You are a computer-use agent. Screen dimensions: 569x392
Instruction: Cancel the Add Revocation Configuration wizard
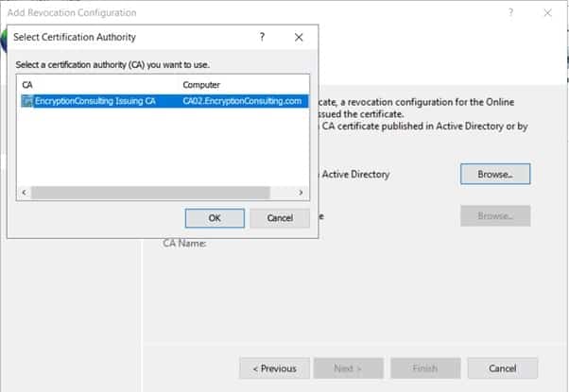click(503, 368)
